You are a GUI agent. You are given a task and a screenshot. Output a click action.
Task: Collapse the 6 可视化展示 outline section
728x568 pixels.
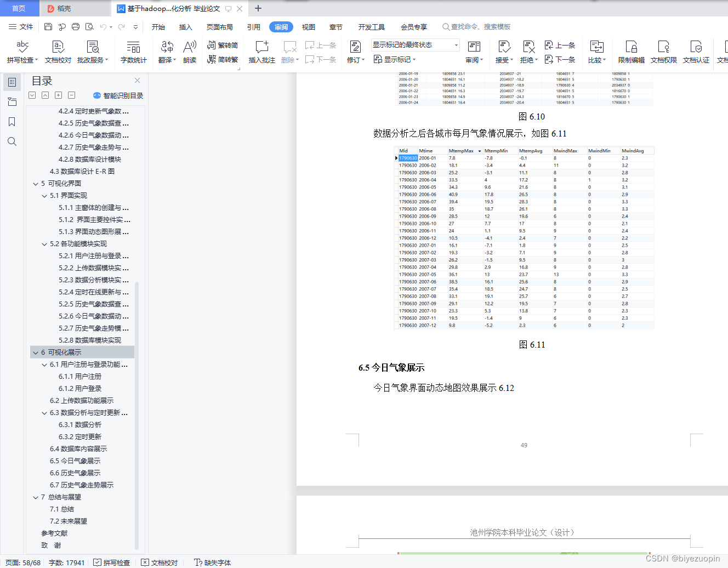36,353
